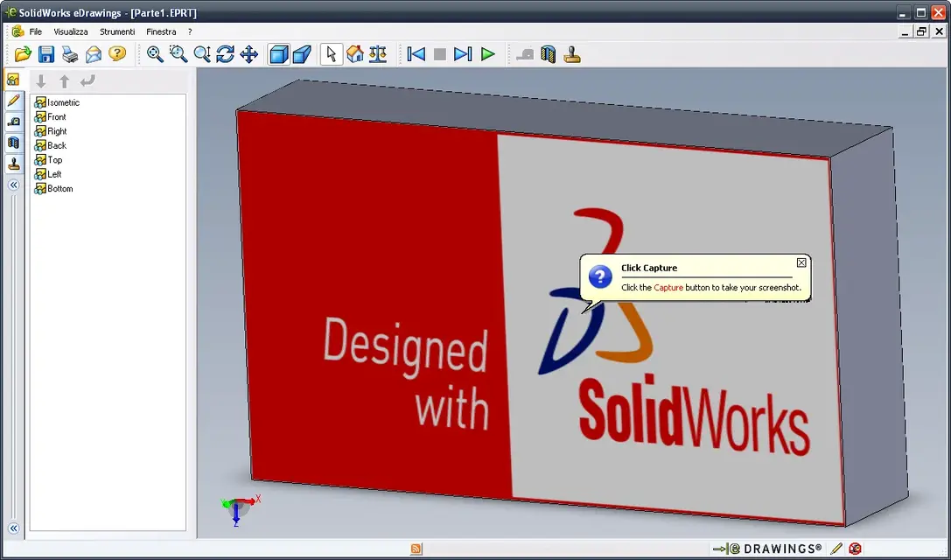Viewport: 951px width, 560px height.
Task: Click the Stamp tool in toolbar
Action: point(572,54)
